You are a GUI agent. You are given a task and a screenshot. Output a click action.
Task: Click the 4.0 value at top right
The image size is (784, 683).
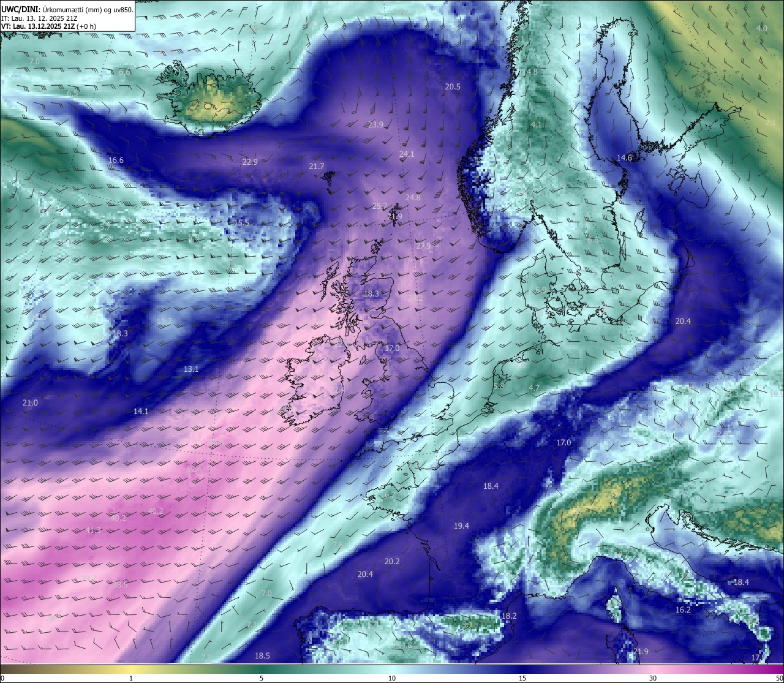pos(761,29)
